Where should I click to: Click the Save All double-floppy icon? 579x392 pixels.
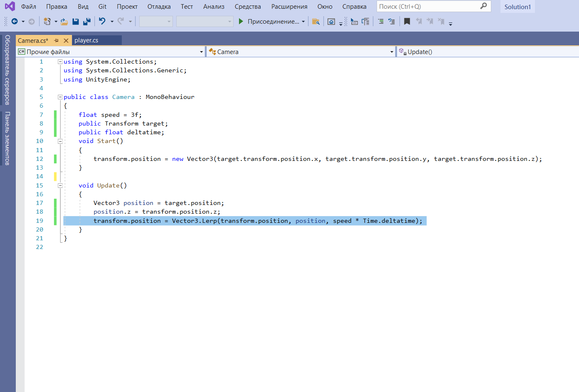(x=87, y=21)
